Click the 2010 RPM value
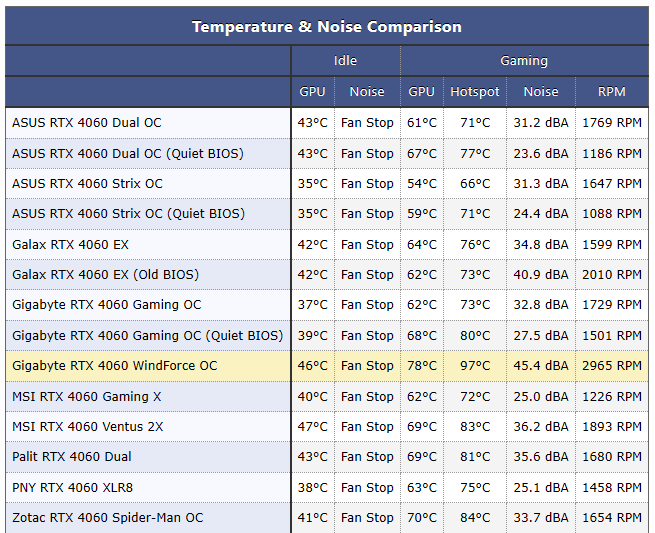This screenshot has height=533, width=655. click(x=611, y=275)
